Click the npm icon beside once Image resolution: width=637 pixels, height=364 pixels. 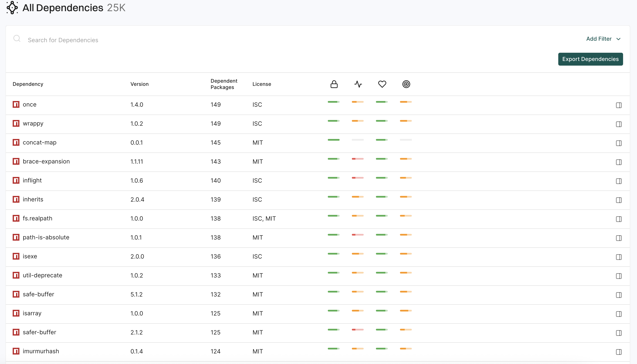pyautogui.click(x=16, y=105)
